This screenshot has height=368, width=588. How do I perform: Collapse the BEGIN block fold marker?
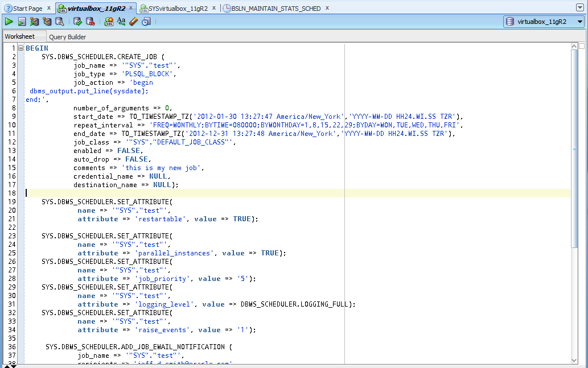click(21, 48)
